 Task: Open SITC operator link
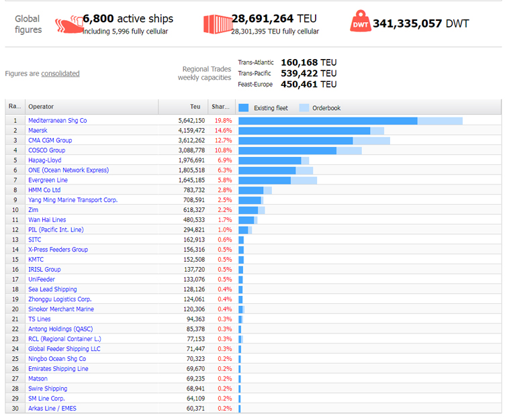[x=35, y=240]
